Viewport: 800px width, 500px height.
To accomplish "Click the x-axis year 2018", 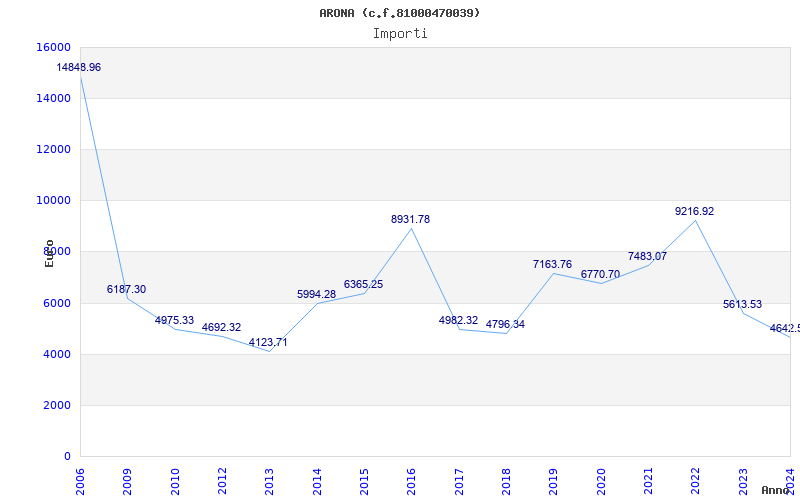I will click(506, 482).
